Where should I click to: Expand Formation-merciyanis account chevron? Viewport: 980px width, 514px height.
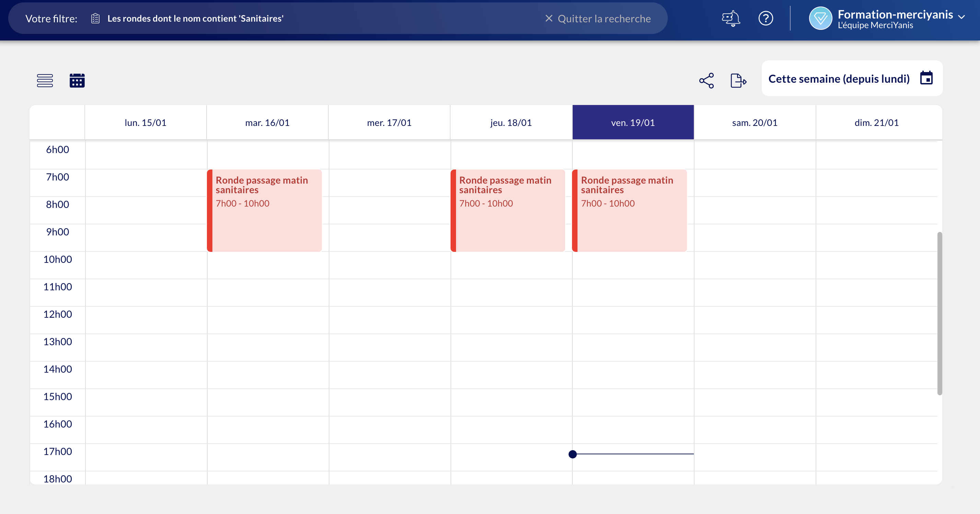(x=961, y=17)
